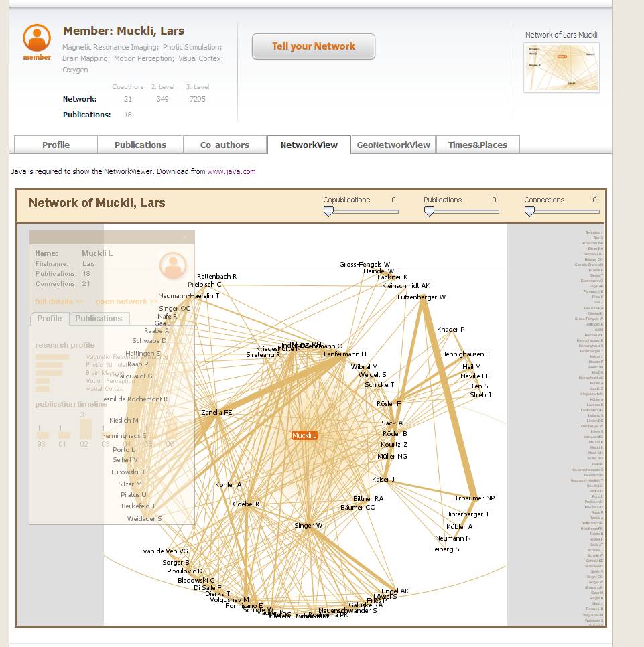The height and width of the screenshot is (647, 644).
Task: Select the Leiberg S node
Action: (x=445, y=549)
